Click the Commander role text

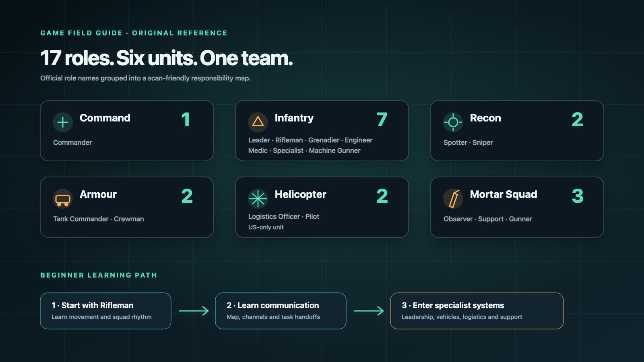[x=72, y=142]
